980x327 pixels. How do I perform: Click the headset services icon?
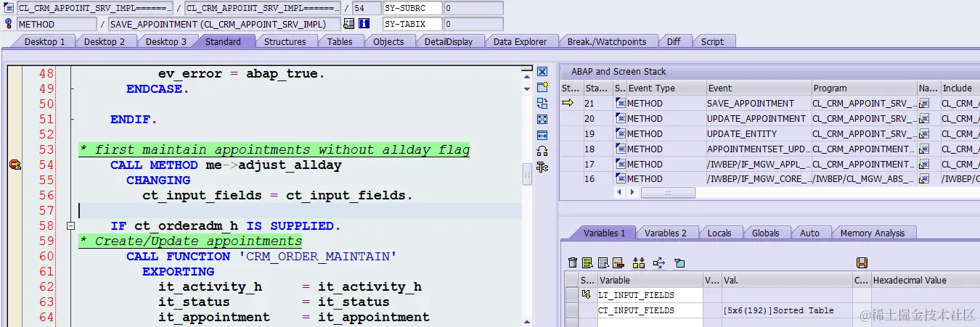coord(542,151)
